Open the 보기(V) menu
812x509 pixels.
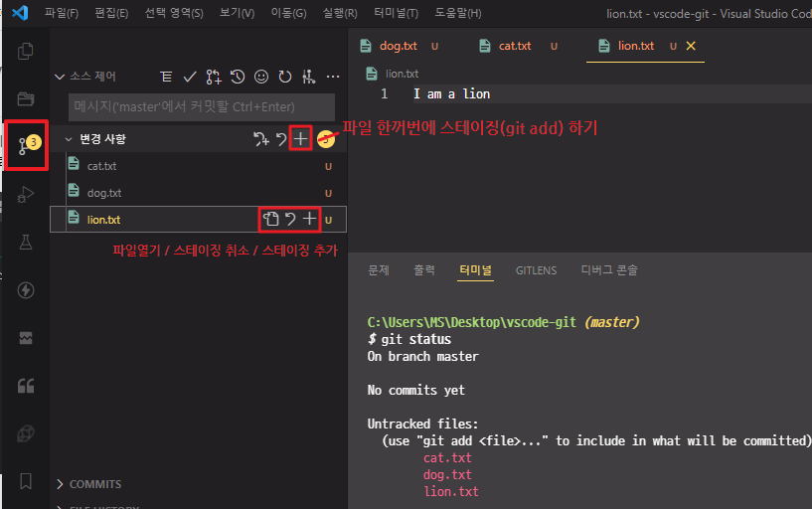[x=237, y=13]
